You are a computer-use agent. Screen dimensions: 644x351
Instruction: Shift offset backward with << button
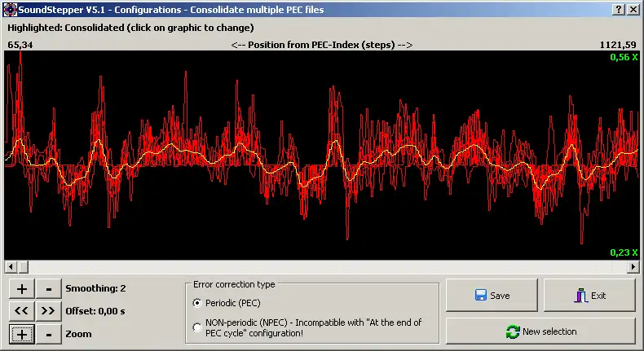pos(22,311)
